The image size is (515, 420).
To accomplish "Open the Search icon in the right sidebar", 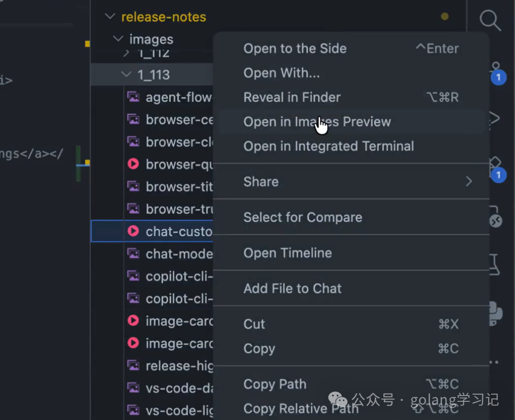I will [490, 21].
